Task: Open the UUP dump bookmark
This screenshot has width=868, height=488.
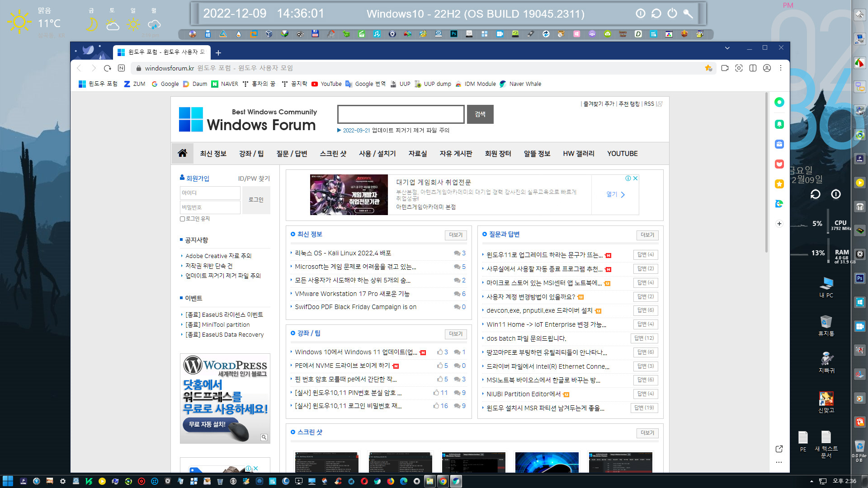Action: tap(433, 84)
